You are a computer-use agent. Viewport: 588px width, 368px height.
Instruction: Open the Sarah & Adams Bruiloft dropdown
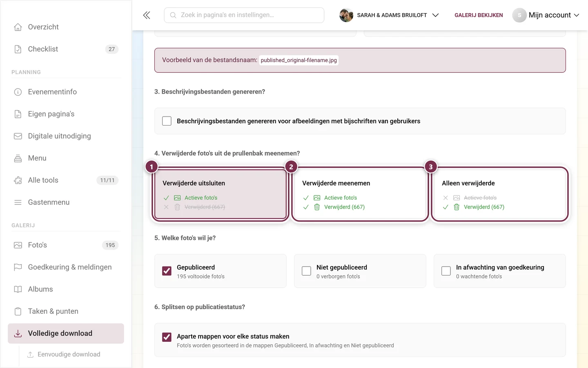click(x=389, y=15)
